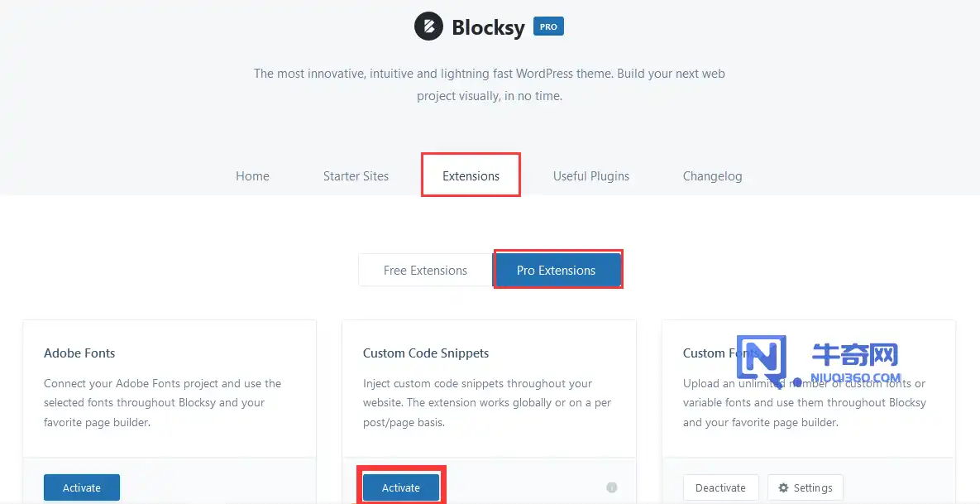
Task: Select the Extensions tab
Action: point(470,175)
